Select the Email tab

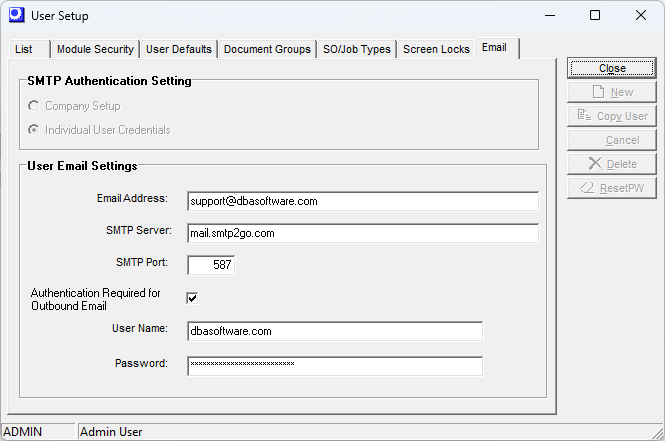[497, 48]
